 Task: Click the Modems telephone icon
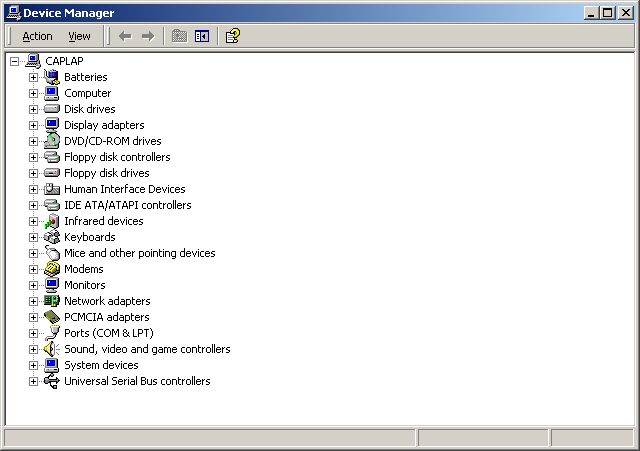(x=52, y=269)
